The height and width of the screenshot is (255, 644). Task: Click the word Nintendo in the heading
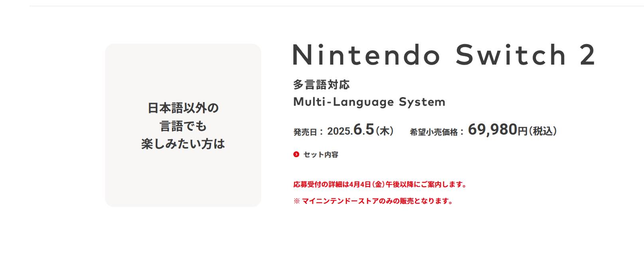click(366, 55)
